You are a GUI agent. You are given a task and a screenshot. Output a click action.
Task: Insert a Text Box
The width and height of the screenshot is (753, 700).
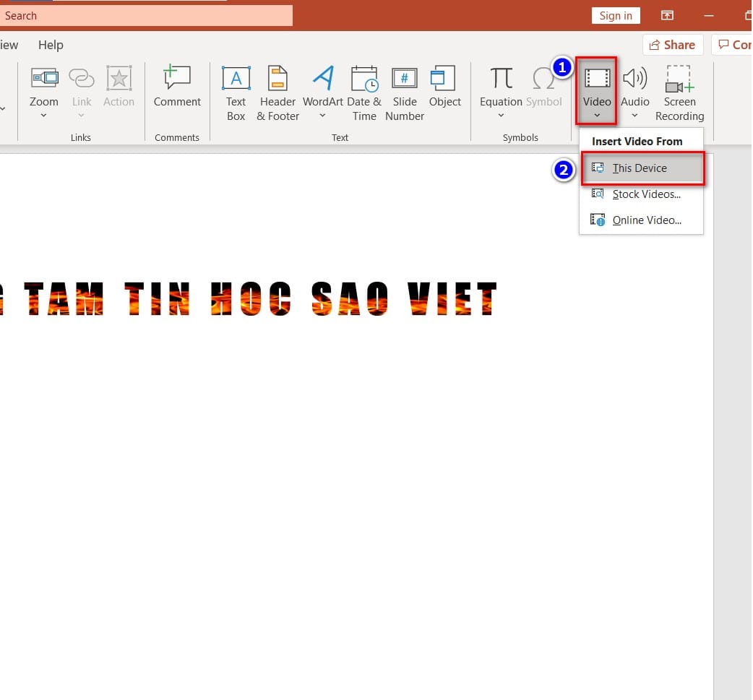point(236,94)
